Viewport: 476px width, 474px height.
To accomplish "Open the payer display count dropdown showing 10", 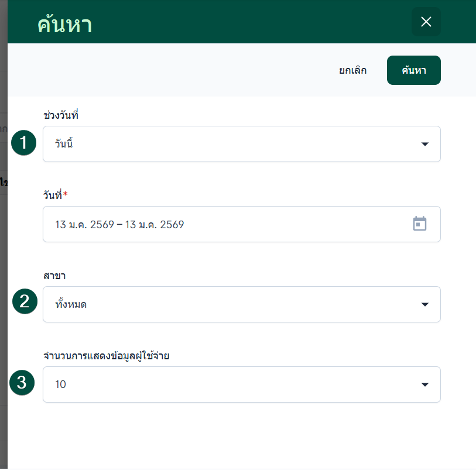I will [242, 384].
